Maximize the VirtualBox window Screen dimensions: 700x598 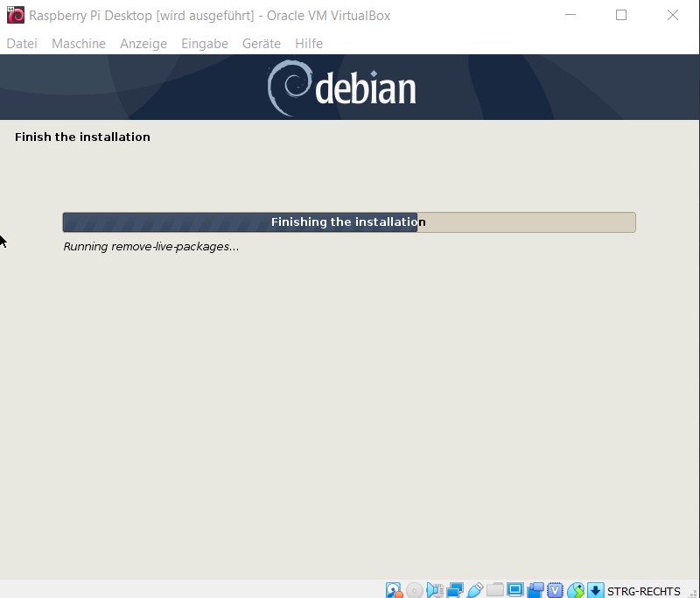click(621, 15)
